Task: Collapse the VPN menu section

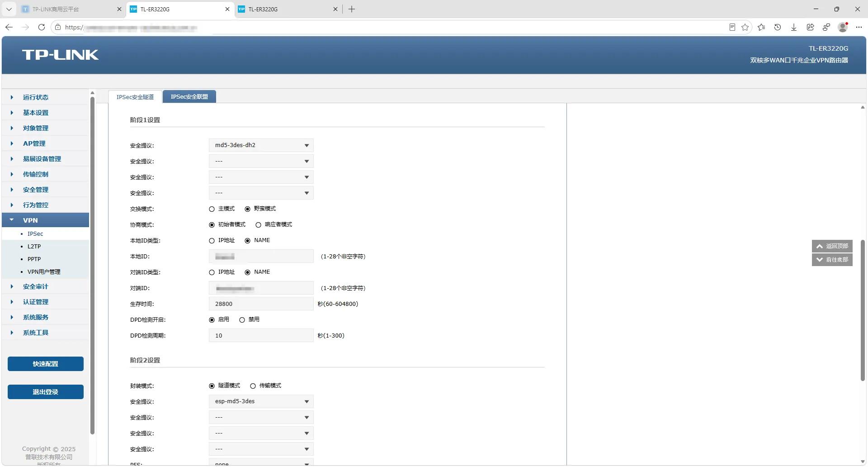Action: pos(45,220)
